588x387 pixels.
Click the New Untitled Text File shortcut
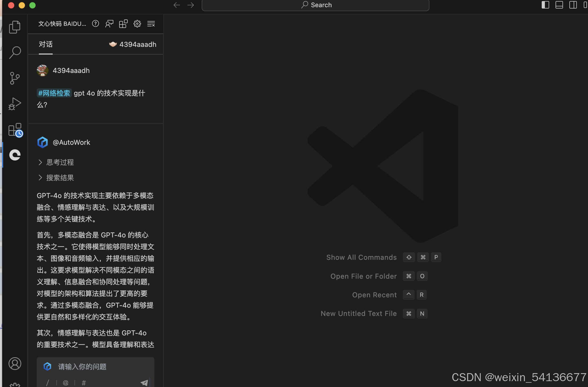359,313
